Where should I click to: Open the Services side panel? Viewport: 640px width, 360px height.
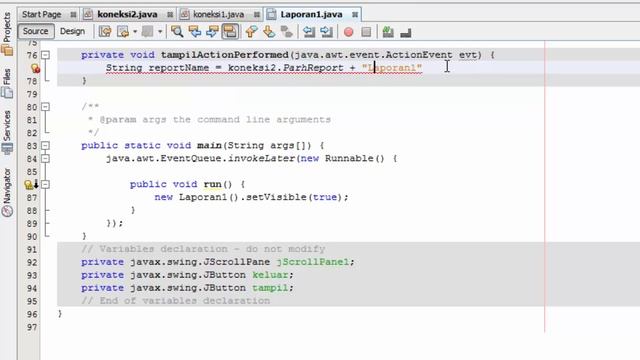pos(7,132)
